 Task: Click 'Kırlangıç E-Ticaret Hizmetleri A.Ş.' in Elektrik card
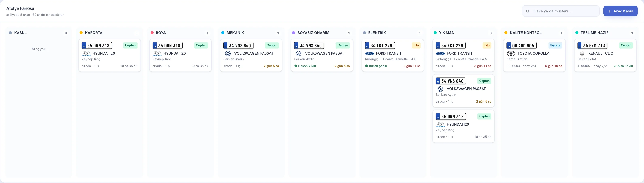pyautogui.click(x=391, y=59)
